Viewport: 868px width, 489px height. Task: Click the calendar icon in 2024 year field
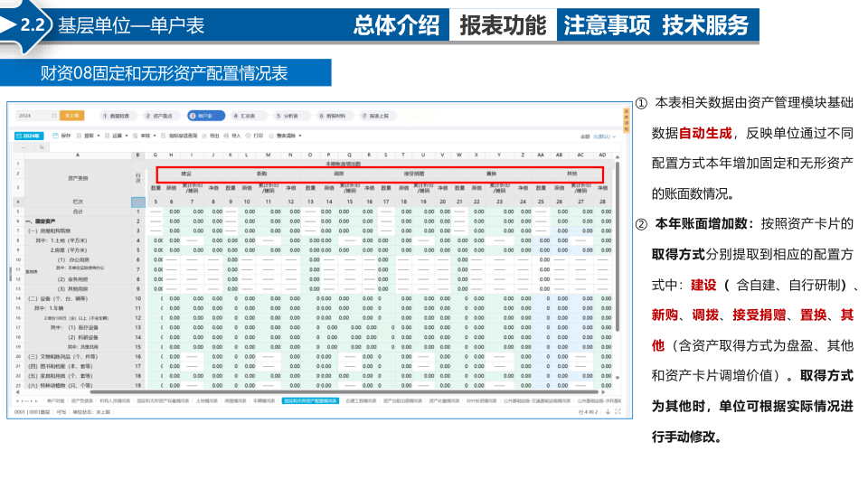click(54, 116)
